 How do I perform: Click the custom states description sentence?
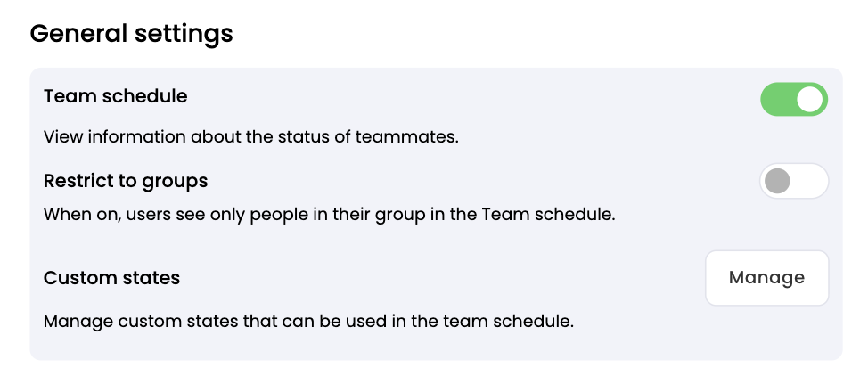[307, 320]
